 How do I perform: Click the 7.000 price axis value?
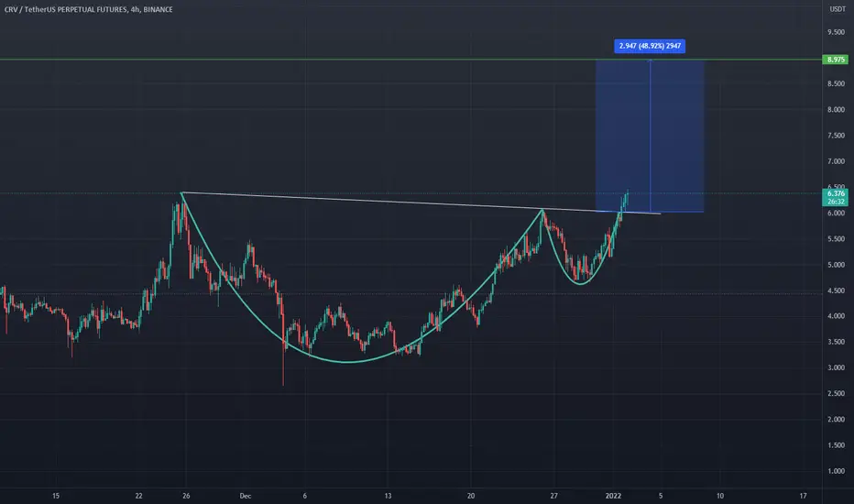836,161
